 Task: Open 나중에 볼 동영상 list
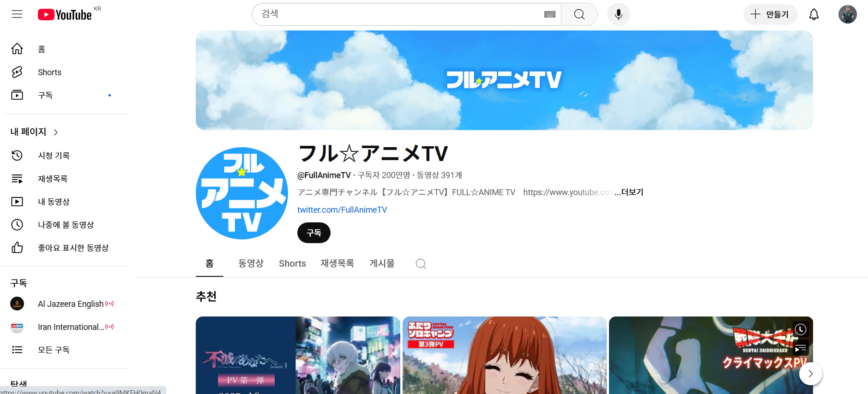66,225
